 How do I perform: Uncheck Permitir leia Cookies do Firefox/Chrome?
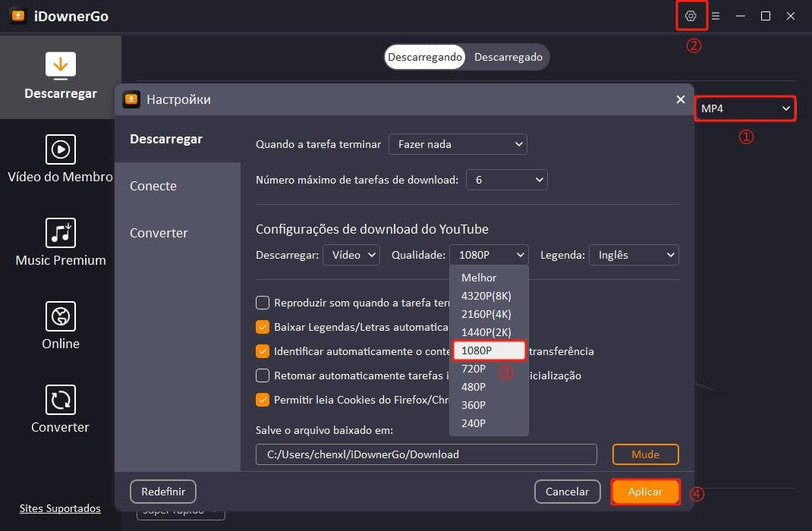[x=263, y=400]
